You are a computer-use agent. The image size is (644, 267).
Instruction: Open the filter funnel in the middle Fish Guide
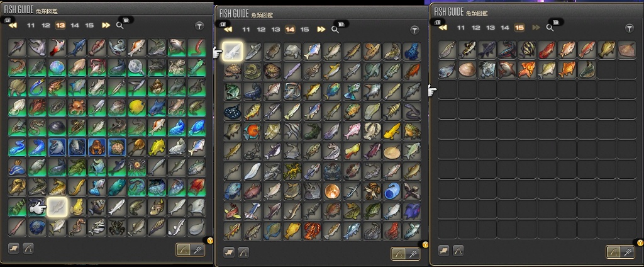tap(415, 30)
